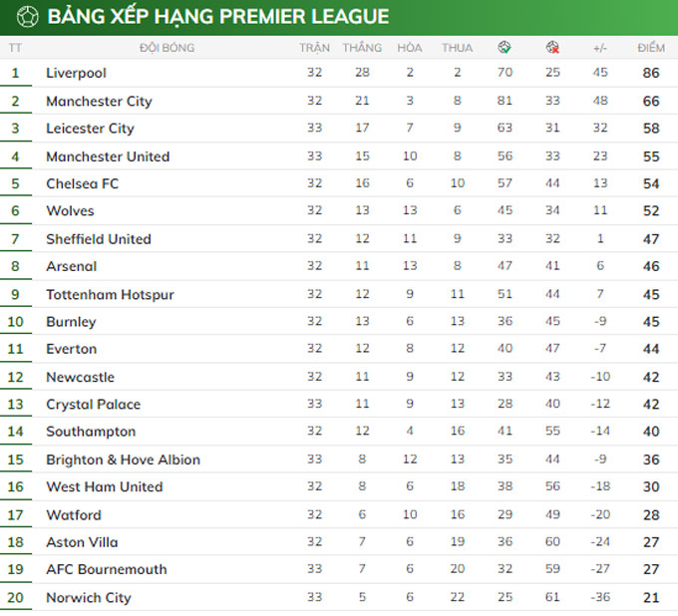Select Arsenal from the standings
The image size is (678, 616).
tap(71, 266)
